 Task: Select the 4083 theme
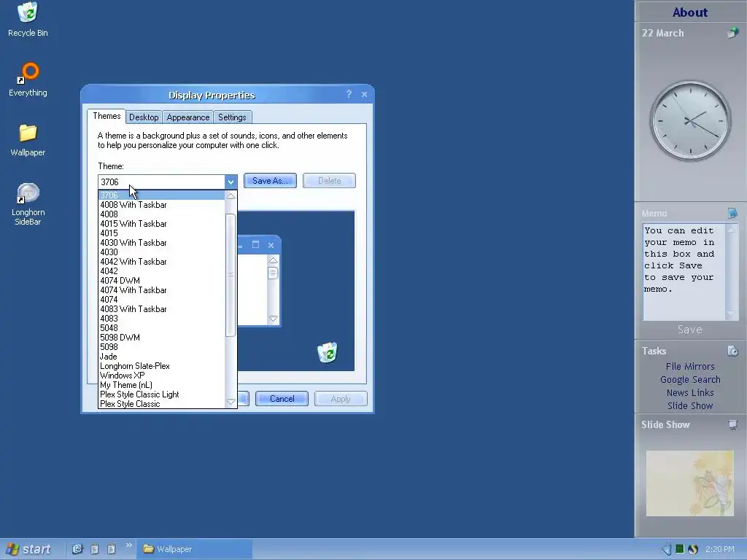pyautogui.click(x=161, y=319)
